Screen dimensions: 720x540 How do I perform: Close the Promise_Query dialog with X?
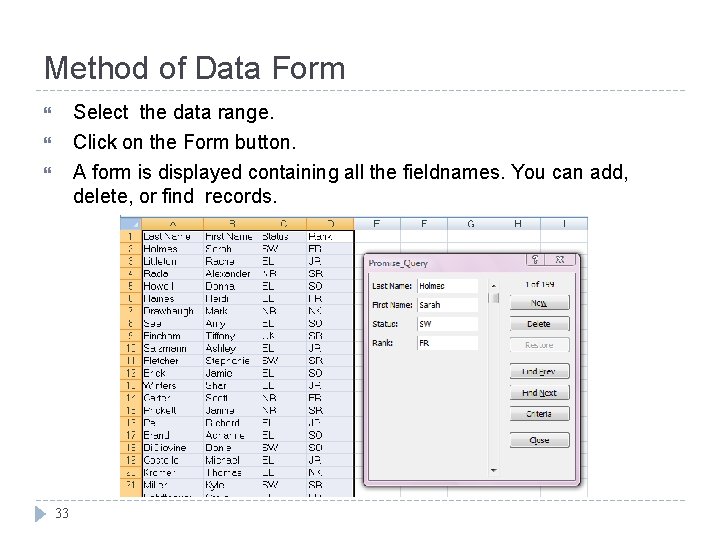click(x=560, y=259)
